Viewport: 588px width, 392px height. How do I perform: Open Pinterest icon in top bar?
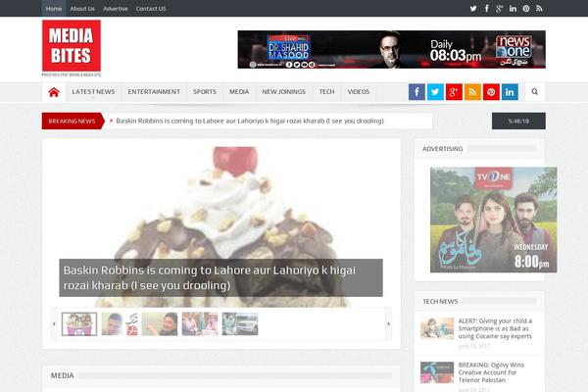pos(526,8)
